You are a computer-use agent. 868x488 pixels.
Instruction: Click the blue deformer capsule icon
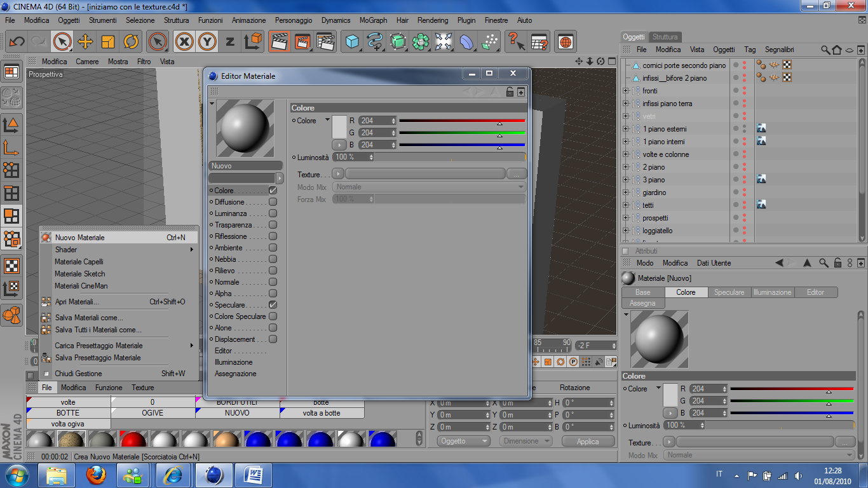(x=466, y=42)
